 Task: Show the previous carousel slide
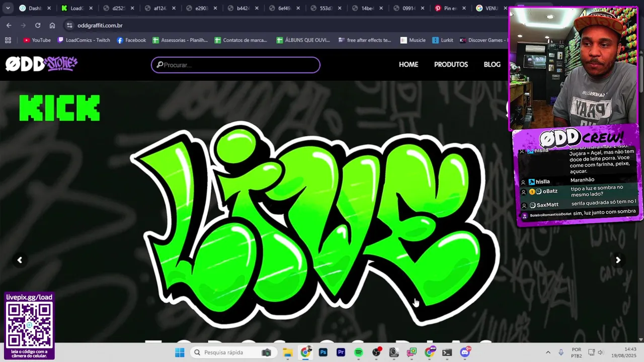(20, 260)
